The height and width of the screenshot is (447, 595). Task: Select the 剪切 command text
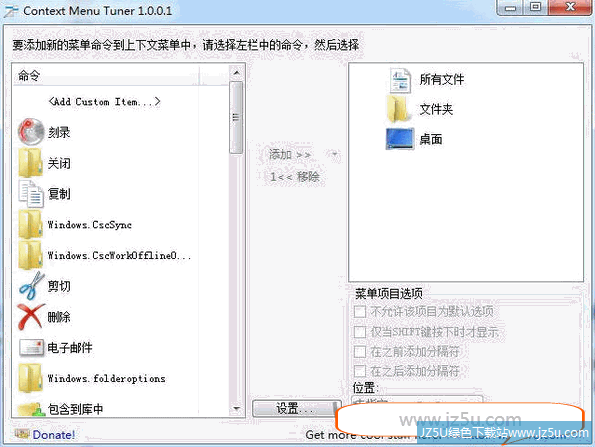point(59,286)
